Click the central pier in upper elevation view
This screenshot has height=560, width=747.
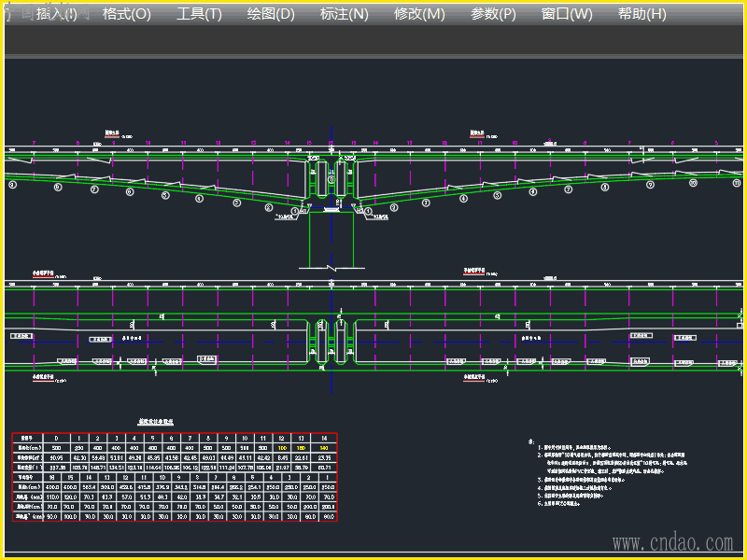(331, 177)
